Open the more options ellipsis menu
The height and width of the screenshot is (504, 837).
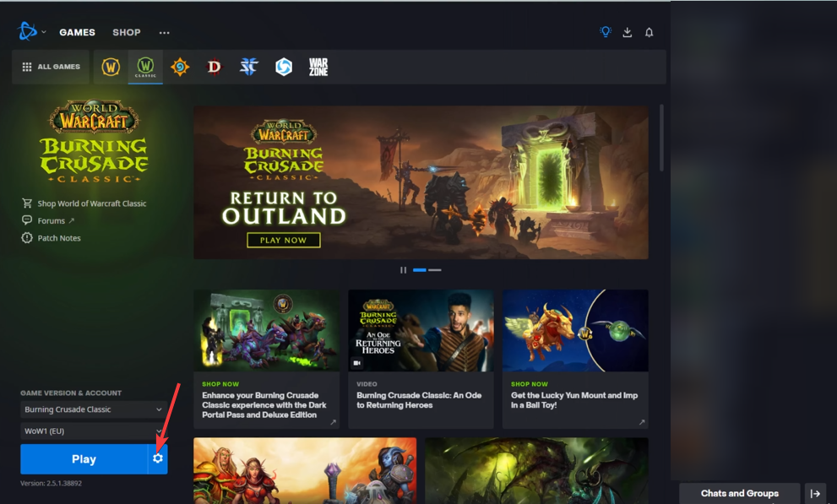point(165,33)
